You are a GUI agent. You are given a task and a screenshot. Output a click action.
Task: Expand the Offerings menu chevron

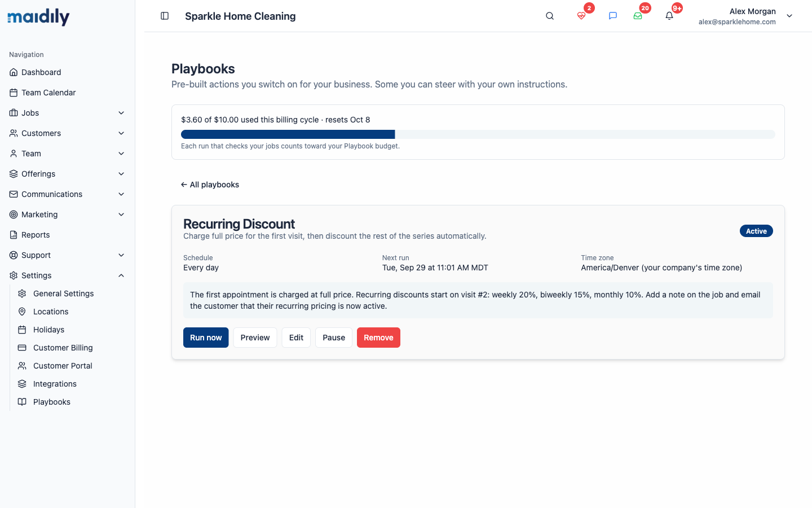pyautogui.click(x=121, y=174)
